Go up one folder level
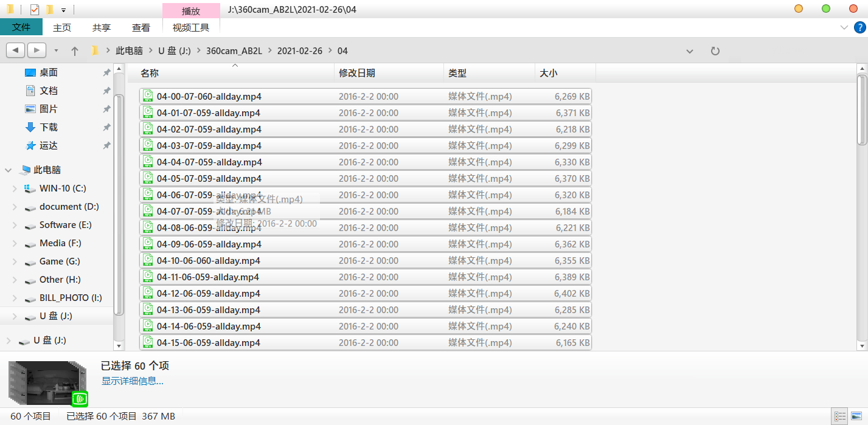 pyautogui.click(x=75, y=51)
